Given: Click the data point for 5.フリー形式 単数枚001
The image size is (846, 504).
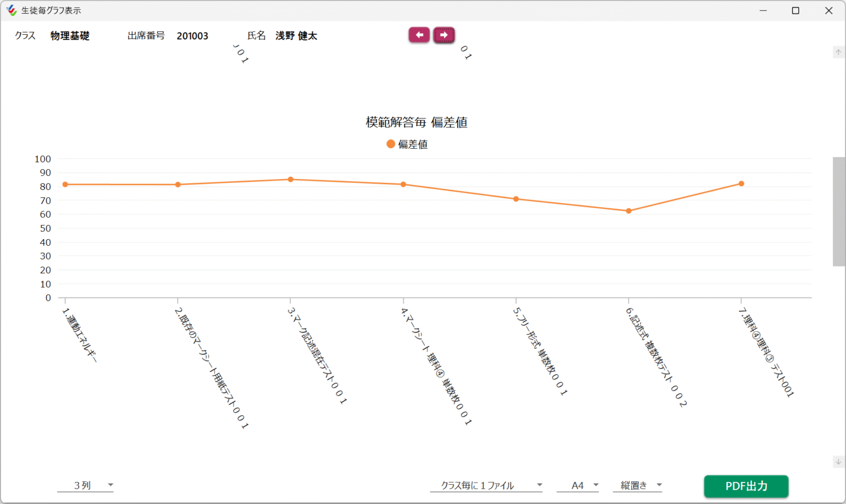Looking at the screenshot, I should point(516,199).
